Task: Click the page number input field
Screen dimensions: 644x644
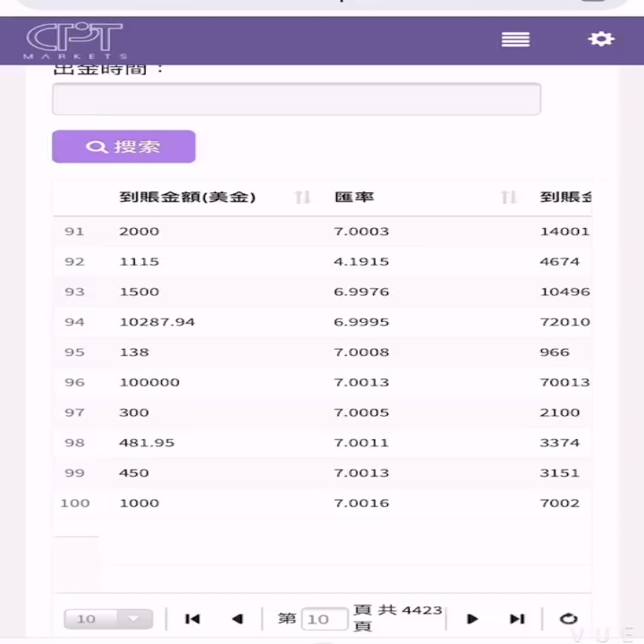Action: (x=325, y=619)
